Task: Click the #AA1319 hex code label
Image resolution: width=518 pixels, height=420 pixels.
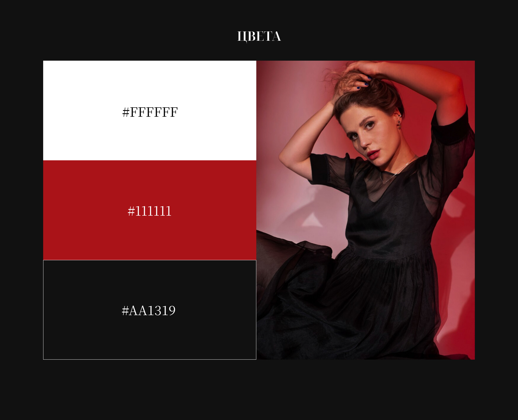Action: coord(148,311)
